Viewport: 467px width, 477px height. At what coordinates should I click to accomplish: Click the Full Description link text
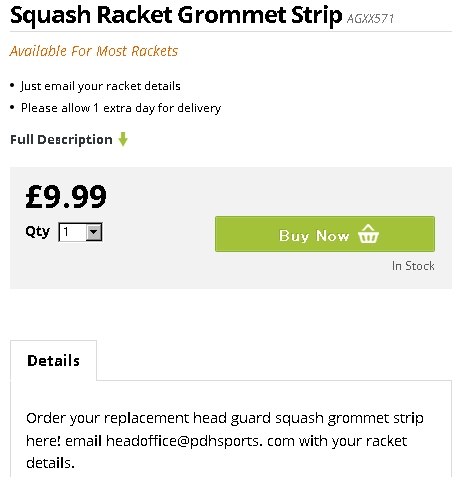coord(61,139)
